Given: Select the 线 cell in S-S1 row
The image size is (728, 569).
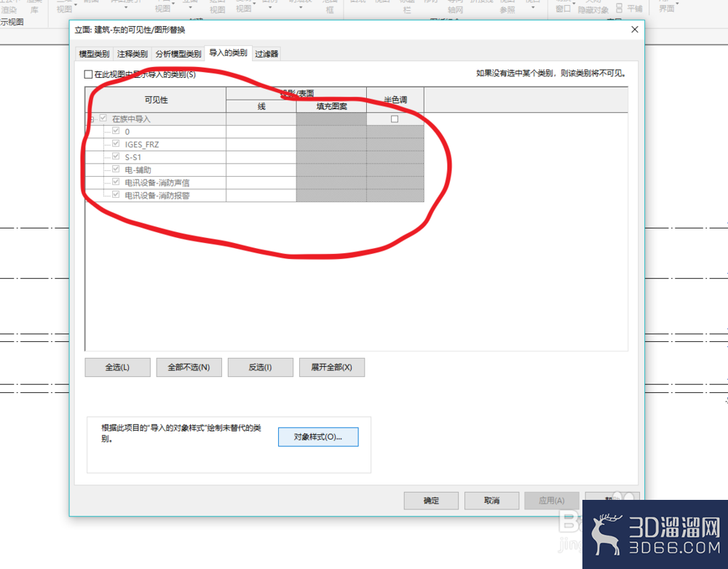Looking at the screenshot, I should coord(261,157).
